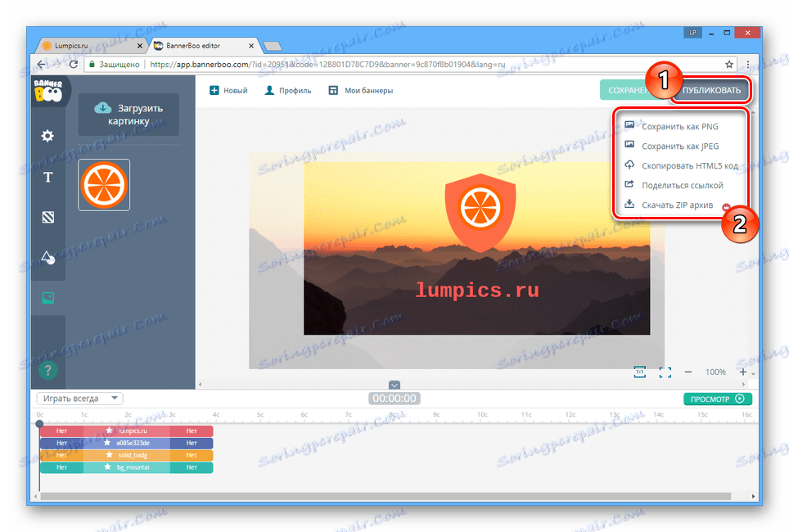The height and width of the screenshot is (532, 789).
Task: Select the a085e323de timeline layer
Action: [x=126, y=443]
